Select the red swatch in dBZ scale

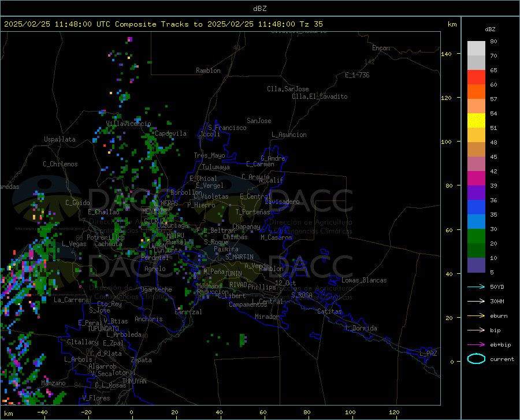[x=476, y=77]
